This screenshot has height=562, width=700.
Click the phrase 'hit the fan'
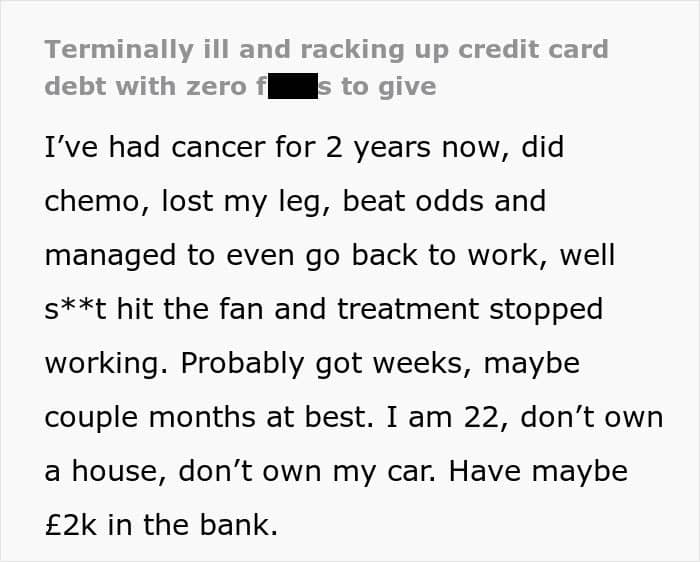[190, 309]
